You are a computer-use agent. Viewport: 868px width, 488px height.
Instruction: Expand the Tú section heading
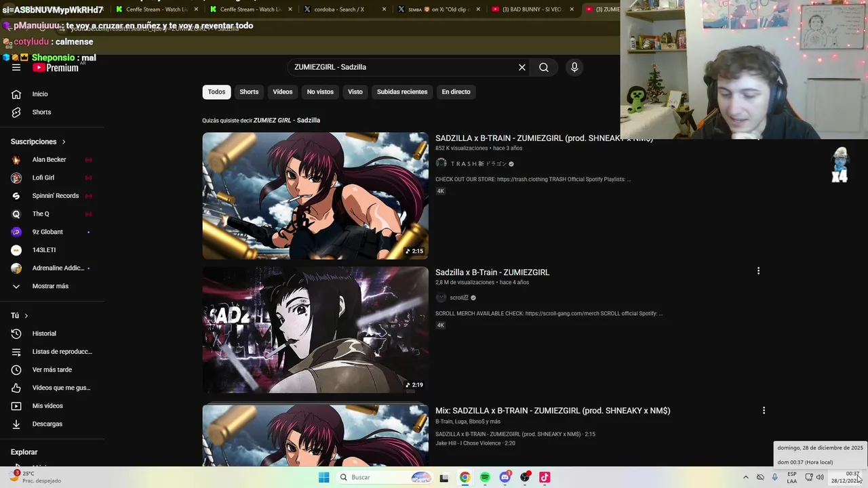coord(20,316)
